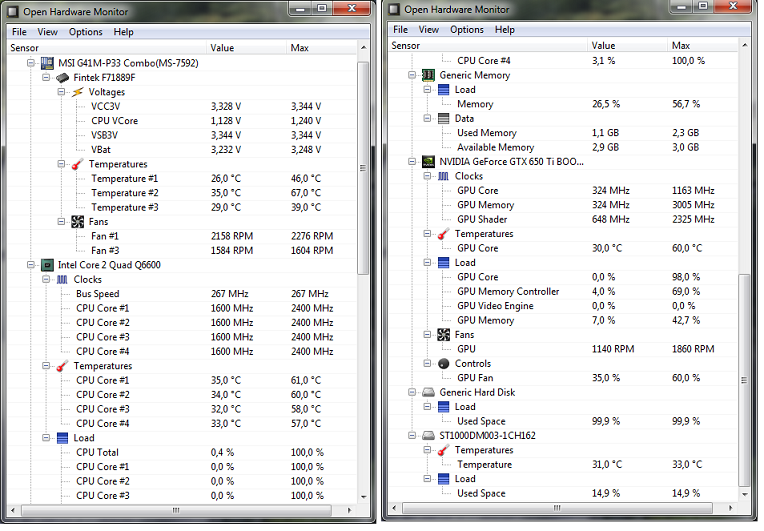Screen dimensions: 764x531
Task: Click scroll right arrow in right window
Action: coord(730,508)
